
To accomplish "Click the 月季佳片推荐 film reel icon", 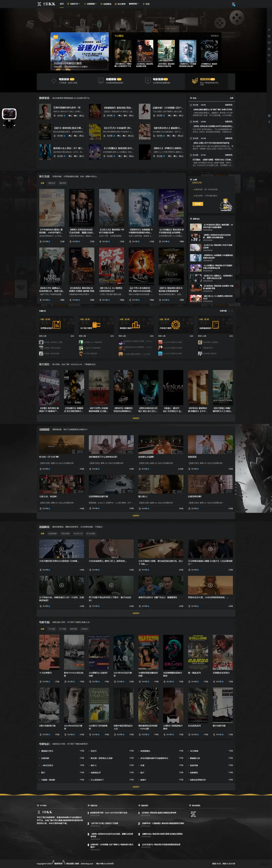I will (x=176, y=325).
